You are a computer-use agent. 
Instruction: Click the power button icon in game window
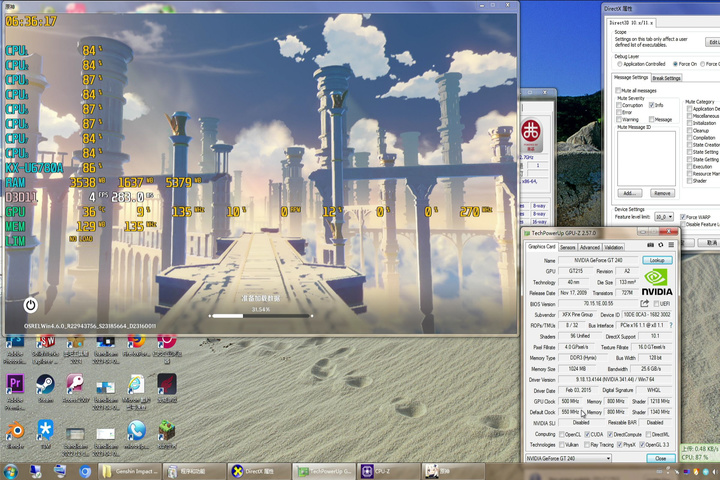(x=31, y=305)
